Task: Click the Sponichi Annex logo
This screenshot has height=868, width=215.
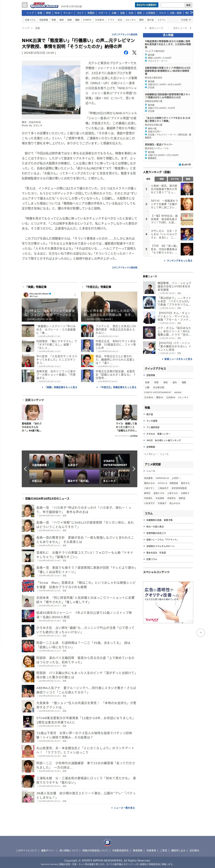Action: [44, 5]
